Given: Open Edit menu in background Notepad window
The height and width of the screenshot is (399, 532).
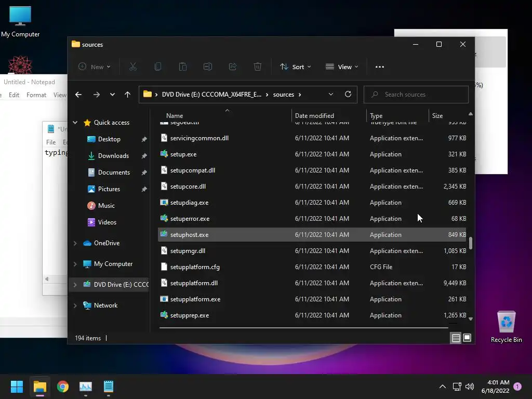Looking at the screenshot, I should [x=14, y=95].
